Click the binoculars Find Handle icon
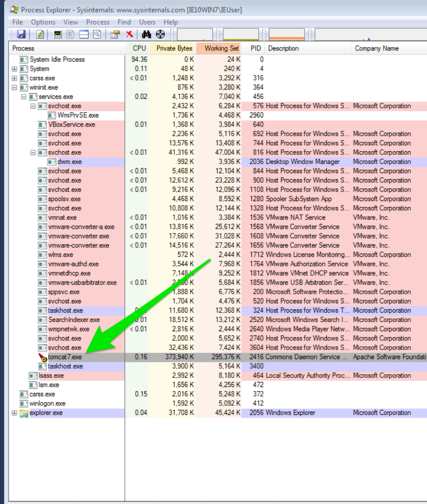427x504 pixels. (x=146, y=34)
